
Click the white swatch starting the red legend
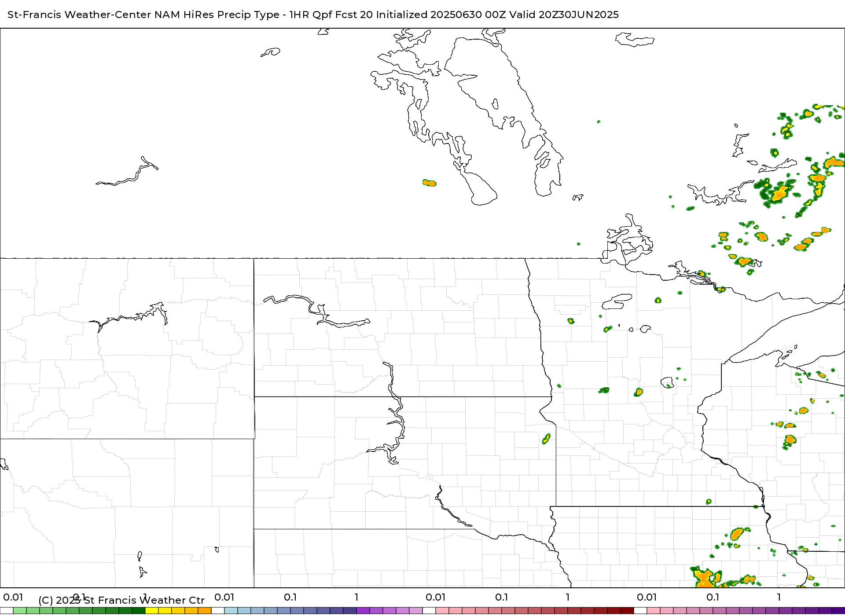(429, 611)
